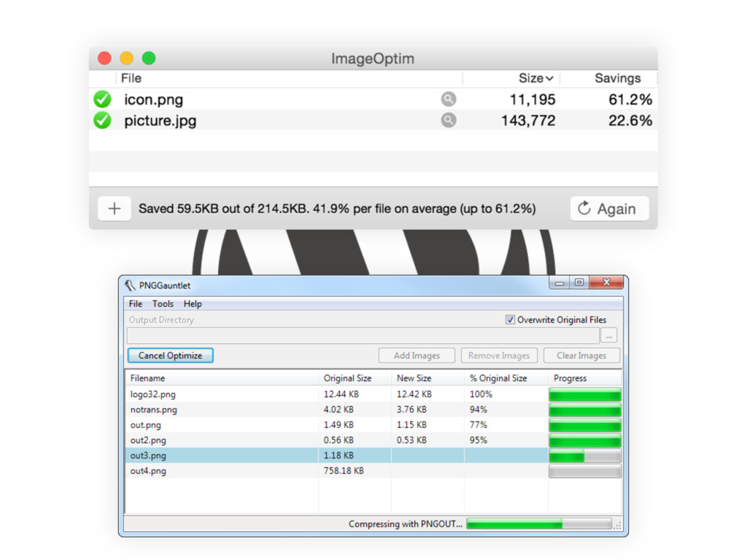Click the Output Directory path field

click(x=363, y=335)
